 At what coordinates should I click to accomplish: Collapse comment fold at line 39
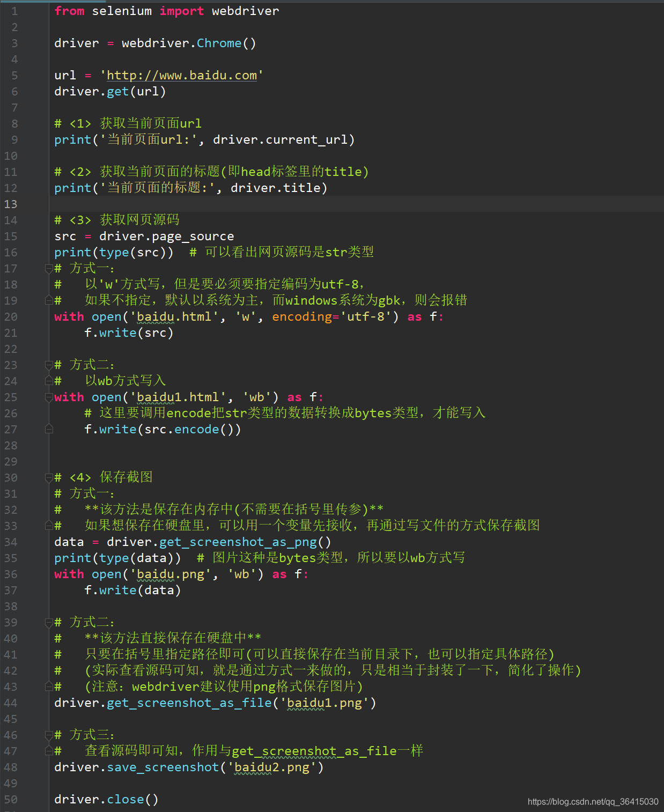point(49,622)
